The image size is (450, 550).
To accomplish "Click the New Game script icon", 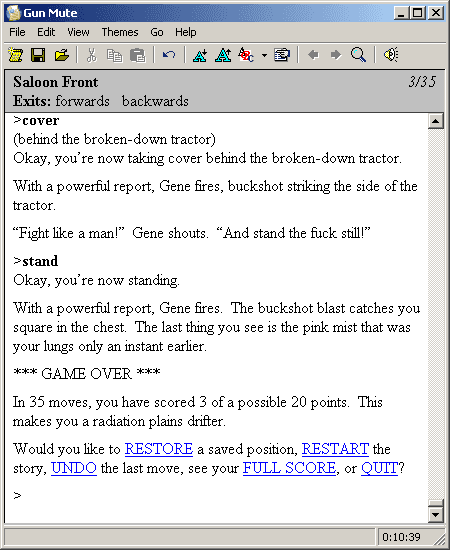I will click(15, 55).
